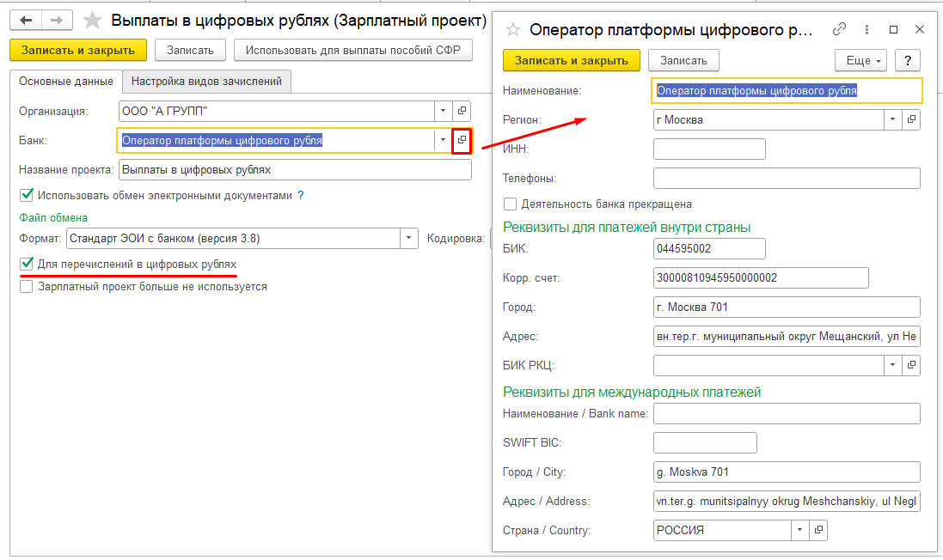This screenshot has height=560, width=943.
Task: Open the Регион record form icon
Action: 912,119
